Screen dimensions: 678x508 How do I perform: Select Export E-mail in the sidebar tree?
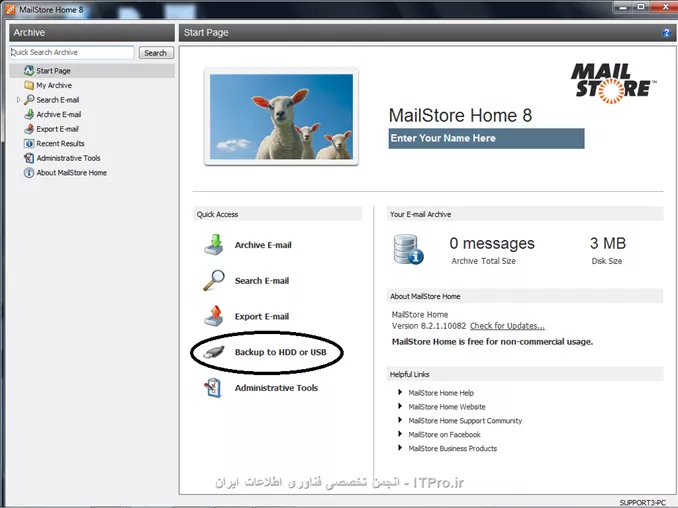tap(58, 129)
